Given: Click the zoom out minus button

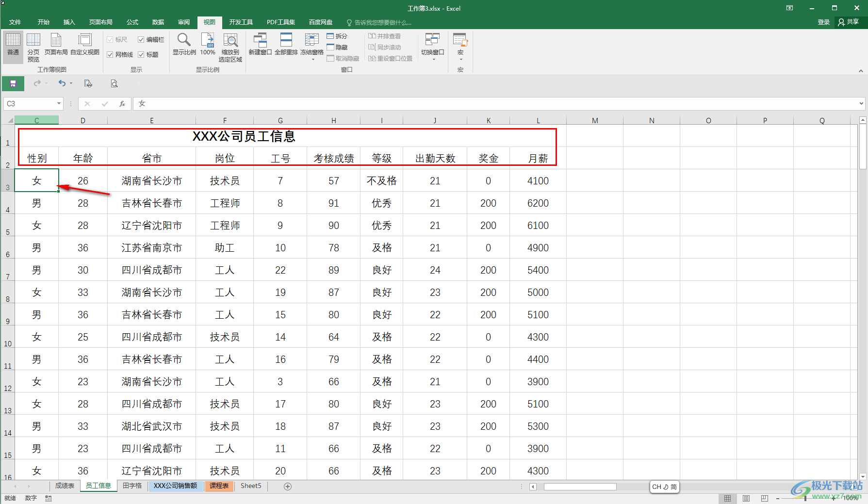Looking at the screenshot, I should (778, 498).
